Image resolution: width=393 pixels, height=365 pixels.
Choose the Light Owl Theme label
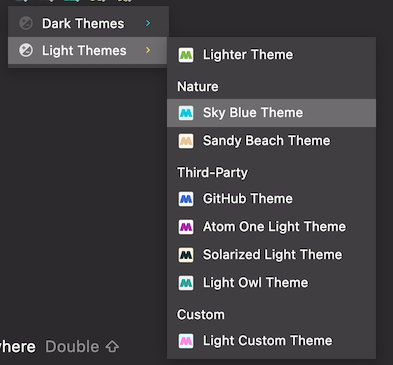pyautogui.click(x=255, y=283)
